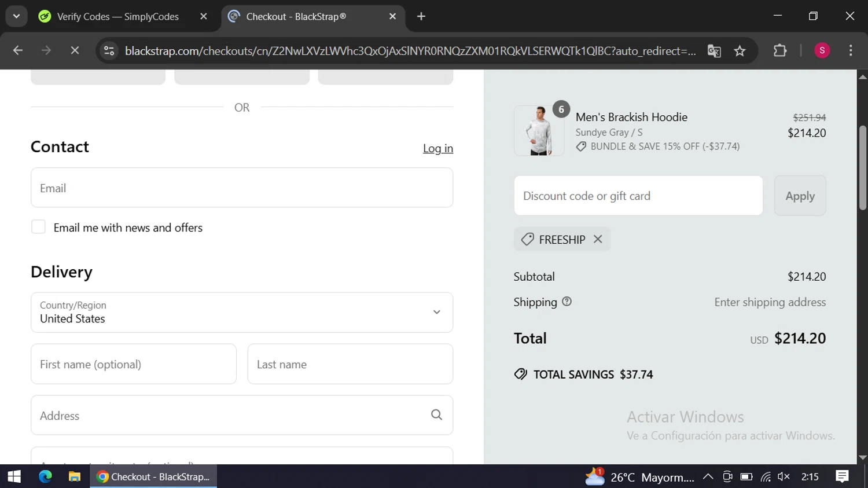Apply the discount code
The image size is (868, 488).
pyautogui.click(x=800, y=196)
